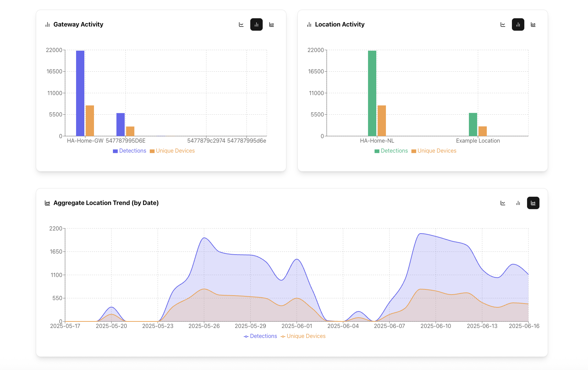
Task: Show Gateway Activity as area chart
Action: (272, 24)
